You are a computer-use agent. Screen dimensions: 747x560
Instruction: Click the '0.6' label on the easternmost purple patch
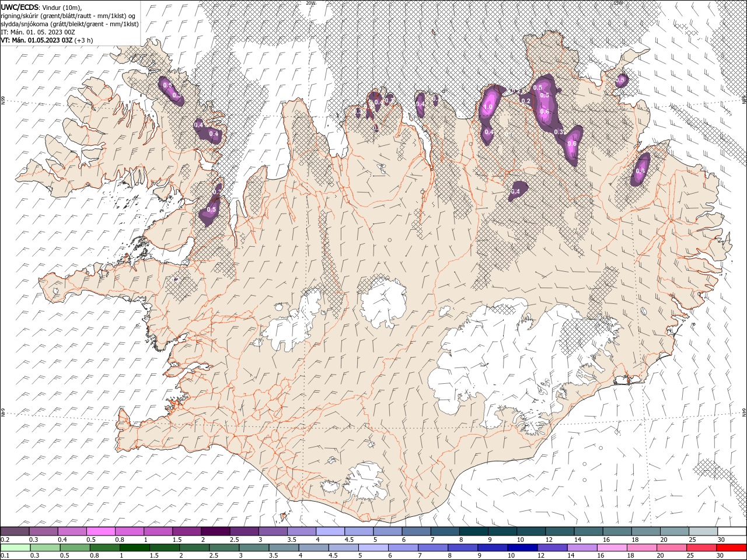click(x=640, y=171)
